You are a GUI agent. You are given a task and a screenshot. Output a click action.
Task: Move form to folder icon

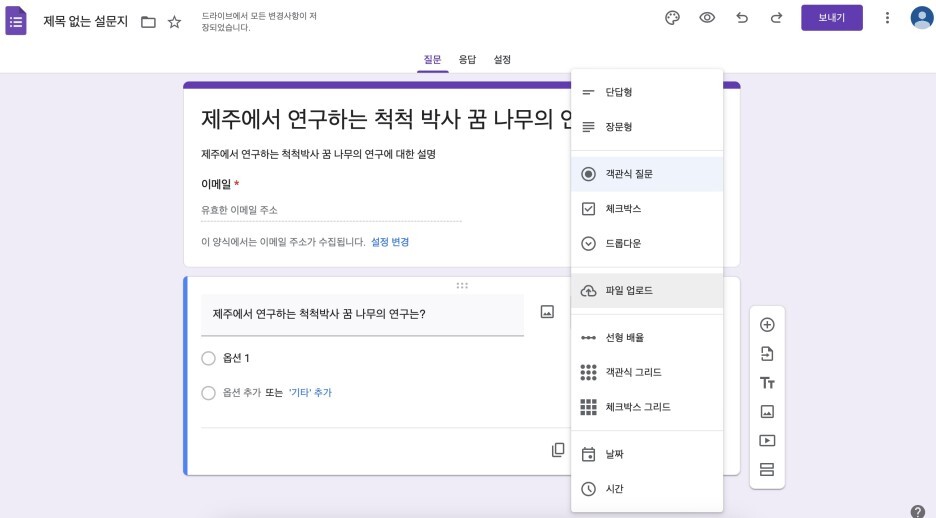pos(148,23)
